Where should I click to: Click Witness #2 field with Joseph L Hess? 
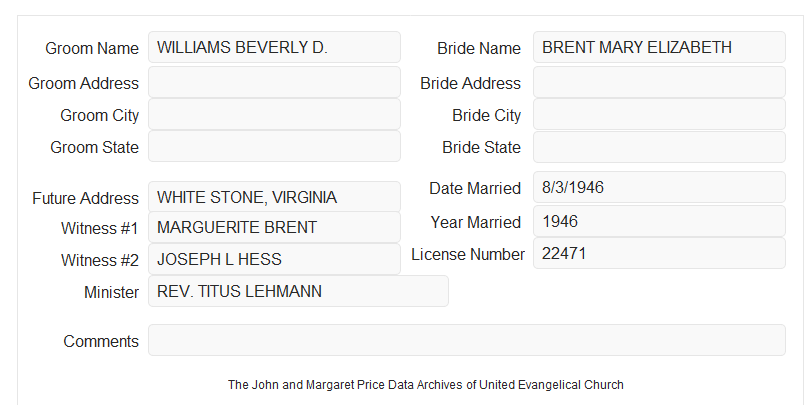[274, 259]
